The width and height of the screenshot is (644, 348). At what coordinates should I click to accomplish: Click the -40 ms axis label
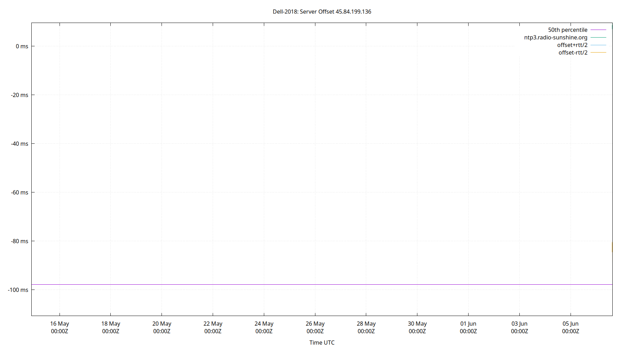tap(19, 143)
